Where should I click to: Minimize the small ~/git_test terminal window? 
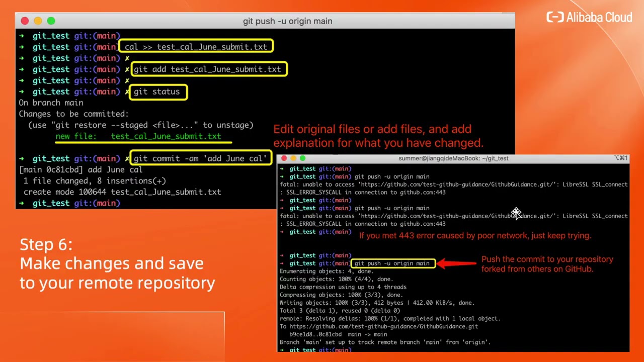[293, 158]
